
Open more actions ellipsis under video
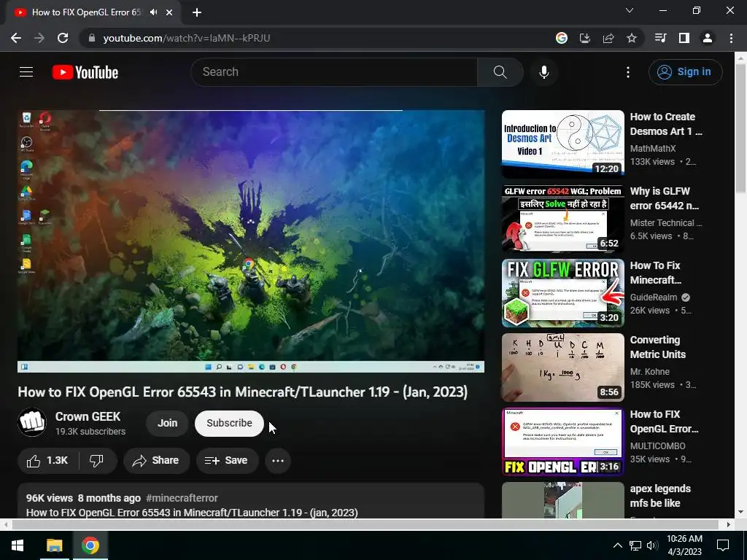tap(278, 461)
